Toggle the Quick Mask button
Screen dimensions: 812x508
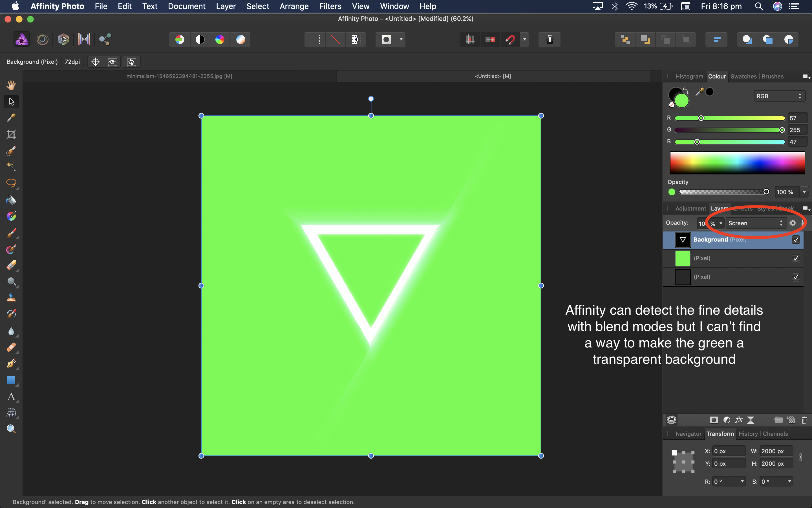point(386,40)
